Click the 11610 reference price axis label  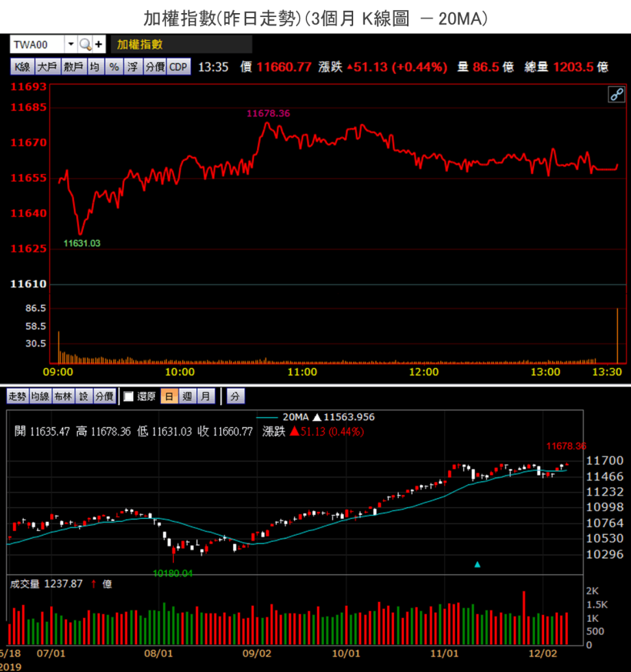pyautogui.click(x=28, y=284)
